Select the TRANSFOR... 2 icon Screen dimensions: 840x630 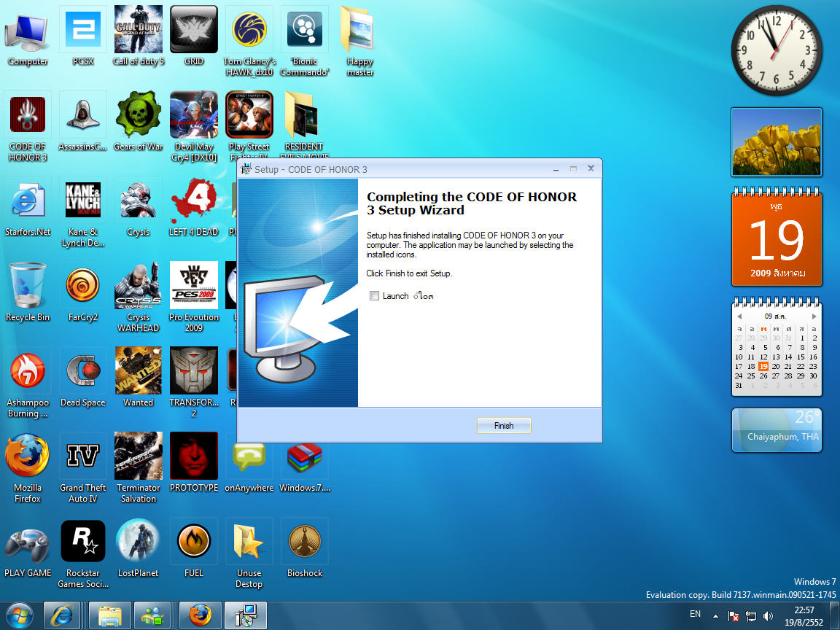(194, 383)
